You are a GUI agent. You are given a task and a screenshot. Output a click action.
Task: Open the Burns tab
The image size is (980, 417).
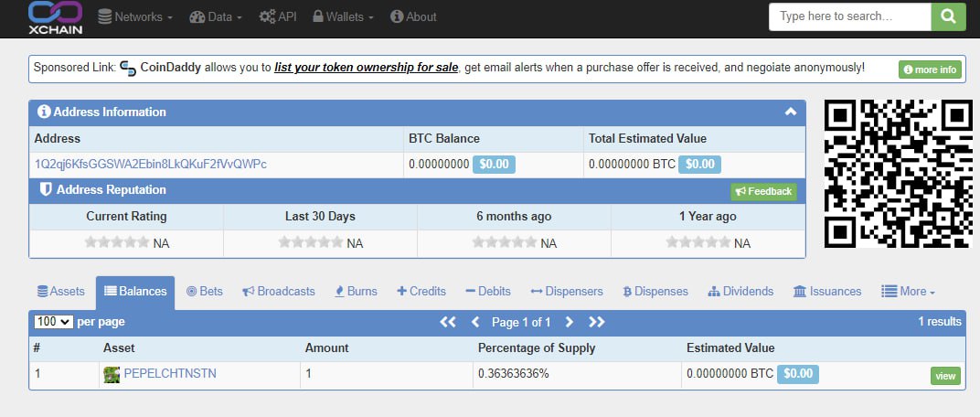coord(356,292)
